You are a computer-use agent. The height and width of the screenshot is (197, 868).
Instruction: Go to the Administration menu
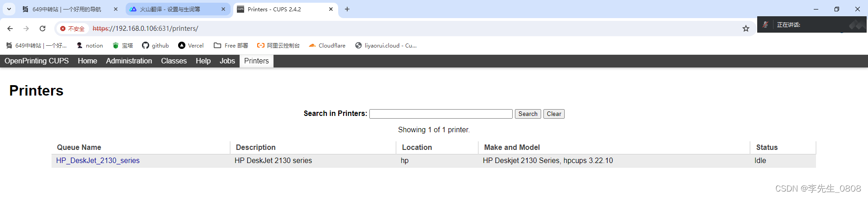tap(129, 61)
